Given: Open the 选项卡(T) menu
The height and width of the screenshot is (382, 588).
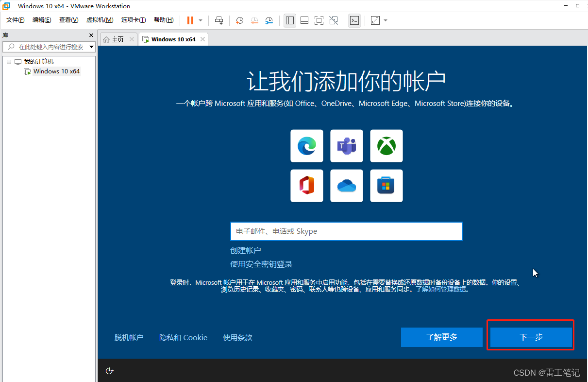Looking at the screenshot, I should [x=134, y=20].
